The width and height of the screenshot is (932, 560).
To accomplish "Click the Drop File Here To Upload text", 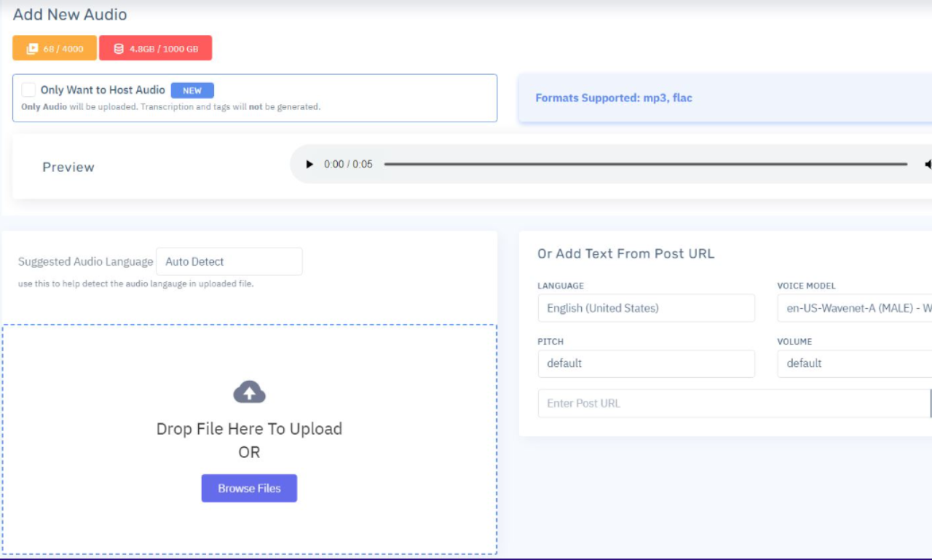I will (249, 429).
